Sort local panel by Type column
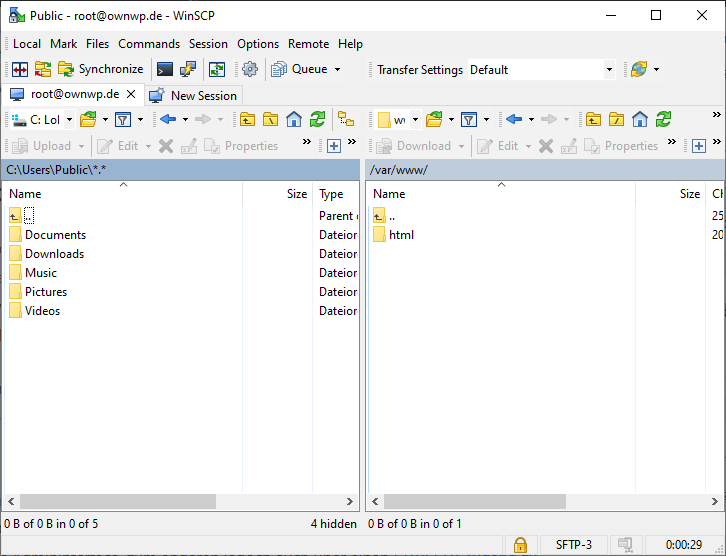This screenshot has height=556, width=726. (x=336, y=194)
